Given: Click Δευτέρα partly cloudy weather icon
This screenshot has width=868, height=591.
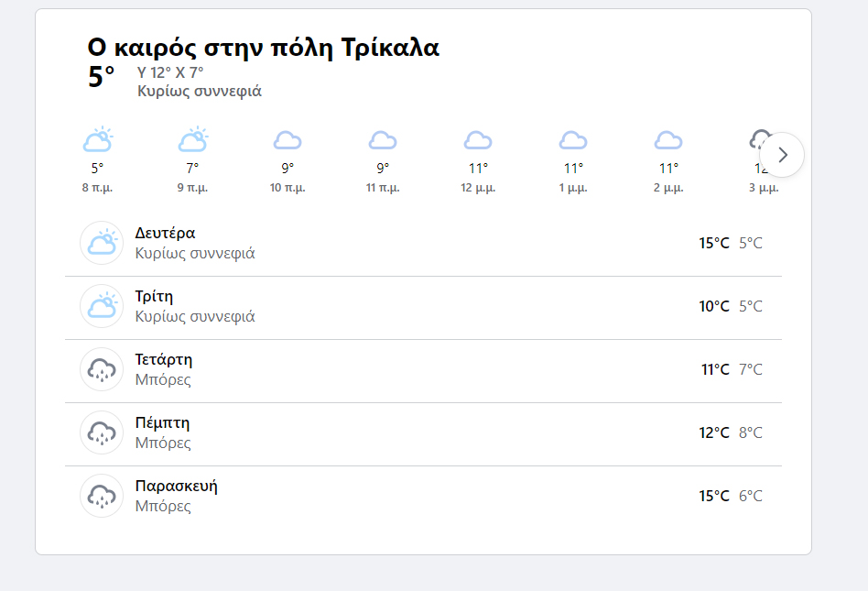Looking at the screenshot, I should 102,244.
